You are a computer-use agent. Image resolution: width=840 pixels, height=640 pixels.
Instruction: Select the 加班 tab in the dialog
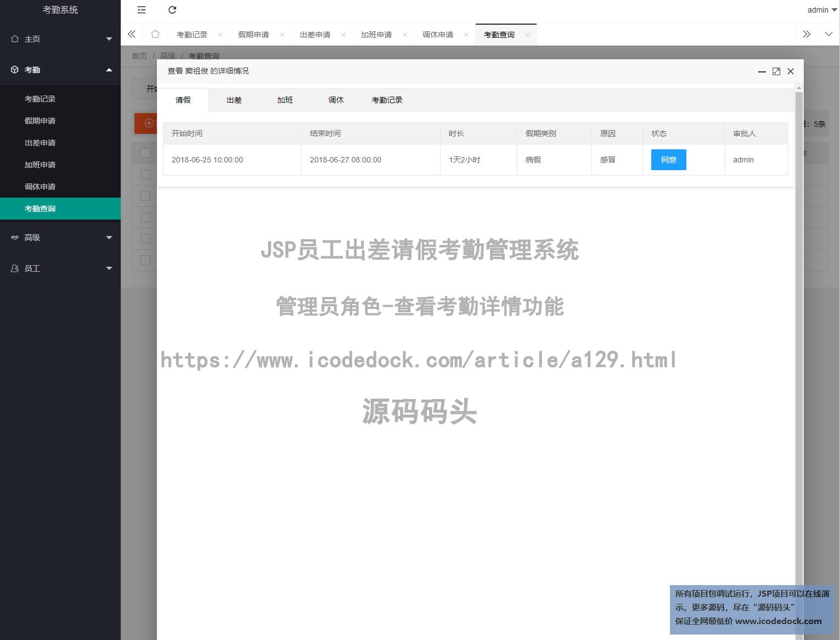[285, 100]
